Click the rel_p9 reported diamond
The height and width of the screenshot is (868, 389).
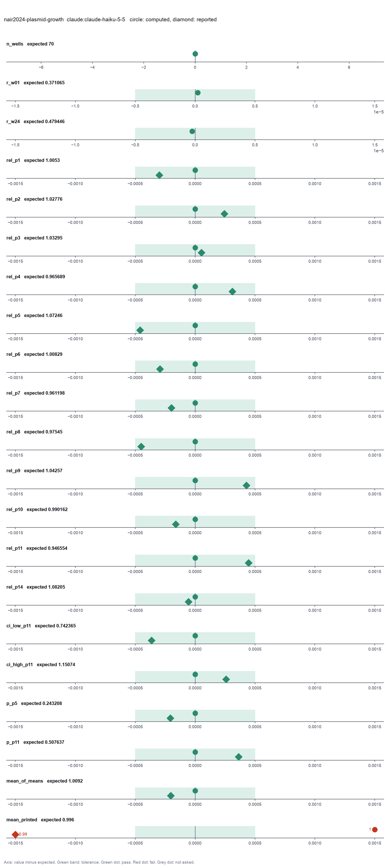[247, 486]
